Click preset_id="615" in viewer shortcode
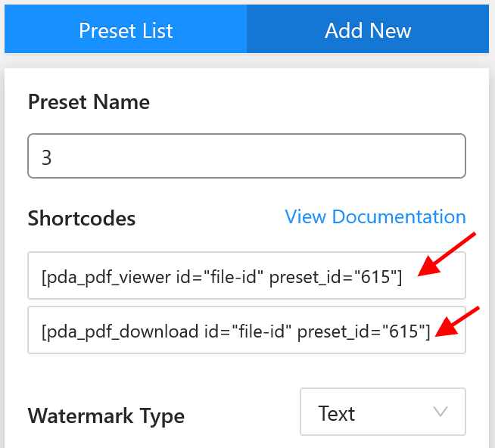495x448 pixels. [335, 278]
